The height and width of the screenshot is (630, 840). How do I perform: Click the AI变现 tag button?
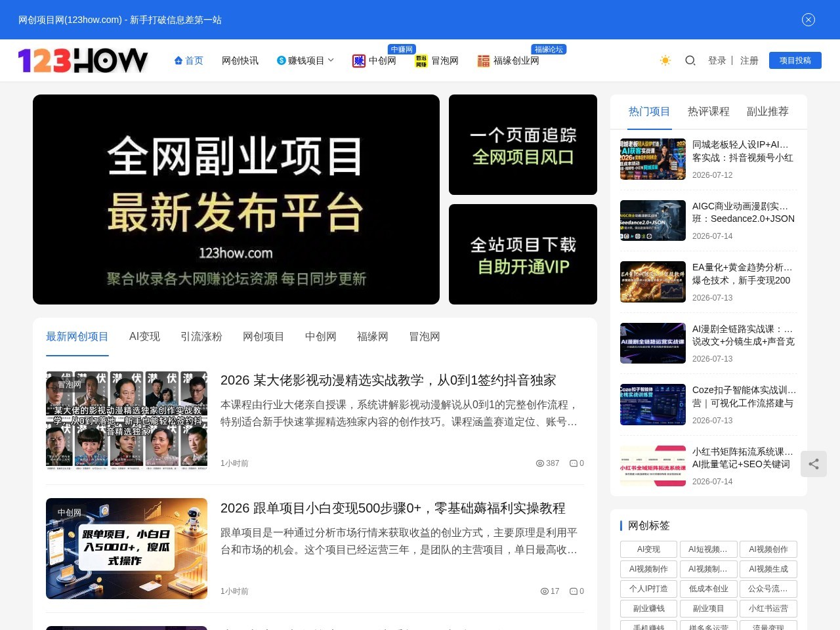pyautogui.click(x=649, y=549)
